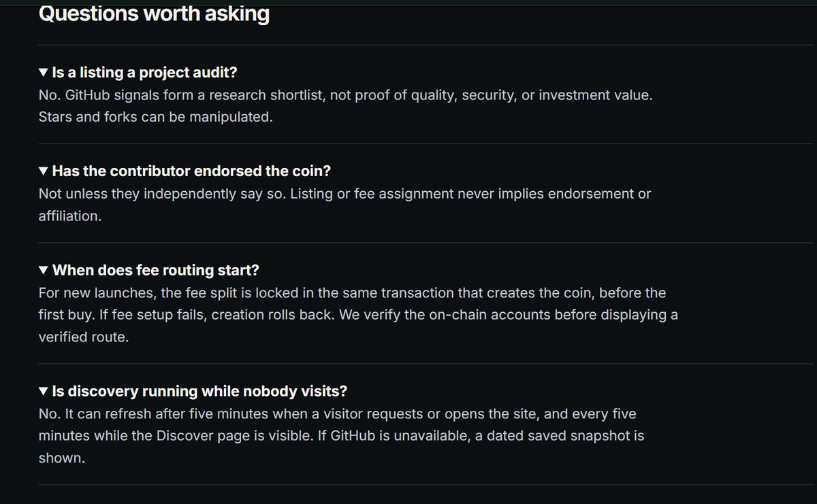Click the line starting "No. It can refresh"
Image resolution: width=817 pixels, height=504 pixels.
click(x=338, y=414)
